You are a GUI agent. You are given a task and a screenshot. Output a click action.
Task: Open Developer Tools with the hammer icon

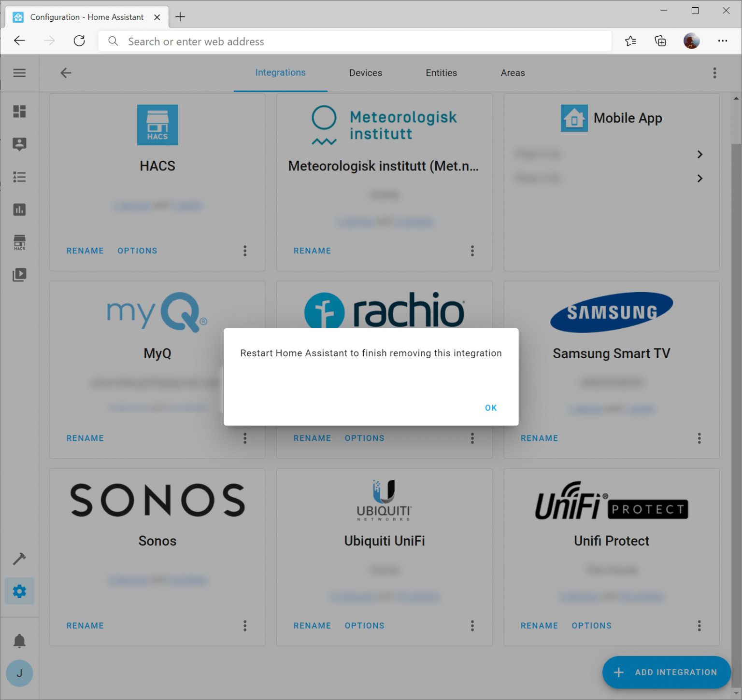click(x=19, y=559)
